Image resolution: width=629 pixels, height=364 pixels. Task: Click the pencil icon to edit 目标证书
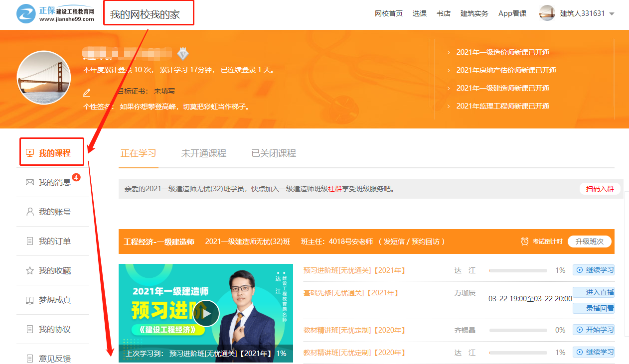pyautogui.click(x=86, y=92)
